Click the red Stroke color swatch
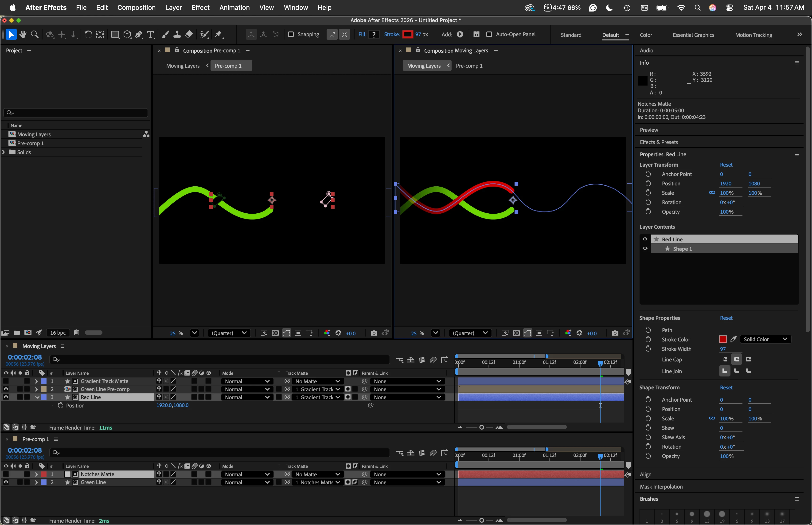Viewport: 812px width, 525px height. (x=408, y=35)
